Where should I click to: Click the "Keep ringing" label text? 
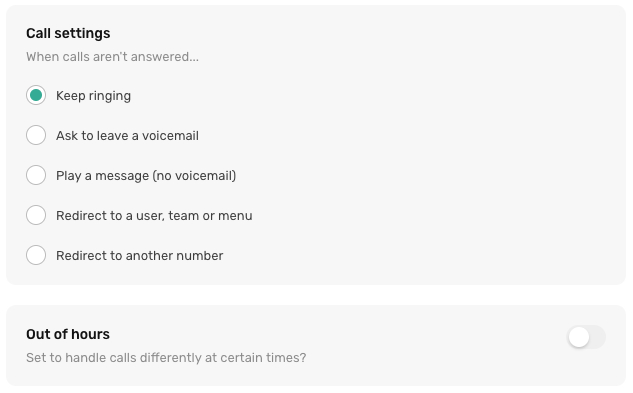pyautogui.click(x=93, y=96)
